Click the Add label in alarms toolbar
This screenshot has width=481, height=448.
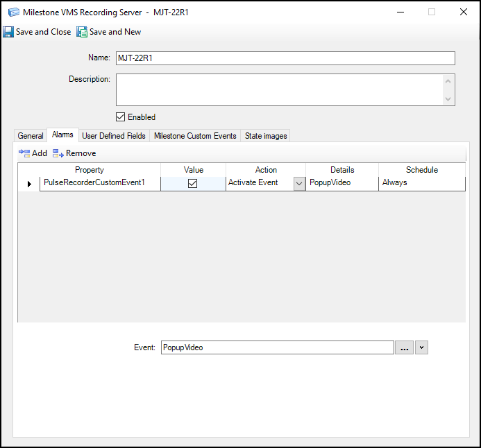click(40, 153)
